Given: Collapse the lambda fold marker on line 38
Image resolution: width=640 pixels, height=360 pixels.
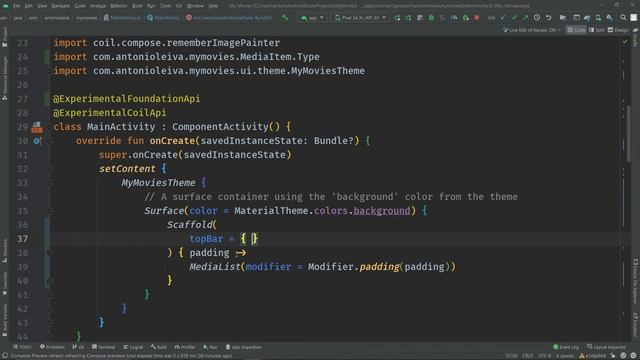Looking at the screenshot, I should pos(49,253).
